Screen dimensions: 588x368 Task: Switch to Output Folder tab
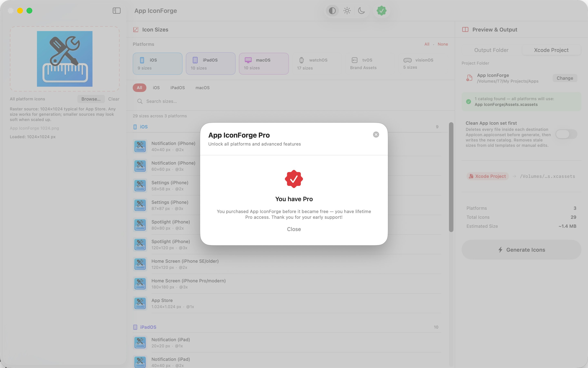[x=491, y=50]
